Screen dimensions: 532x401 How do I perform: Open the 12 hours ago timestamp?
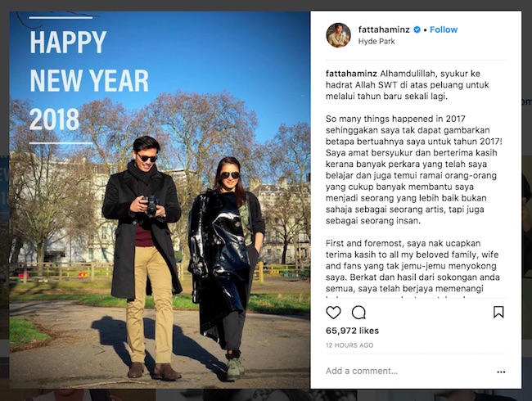coord(349,345)
